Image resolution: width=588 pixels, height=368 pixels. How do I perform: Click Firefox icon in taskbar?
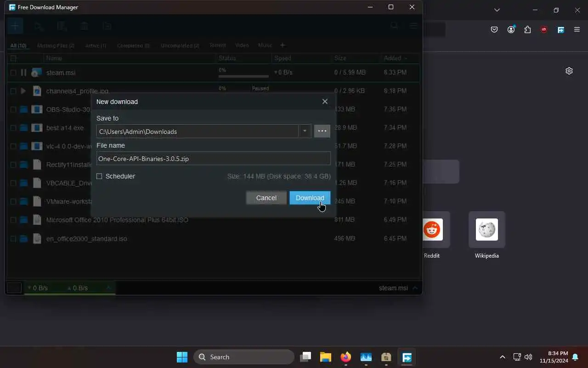coord(346,357)
